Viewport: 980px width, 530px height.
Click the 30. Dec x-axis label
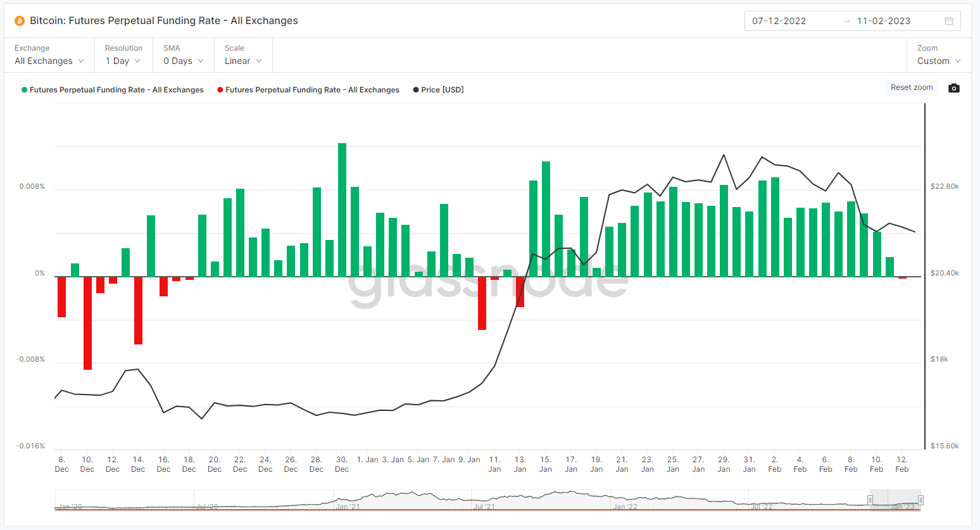(x=342, y=464)
